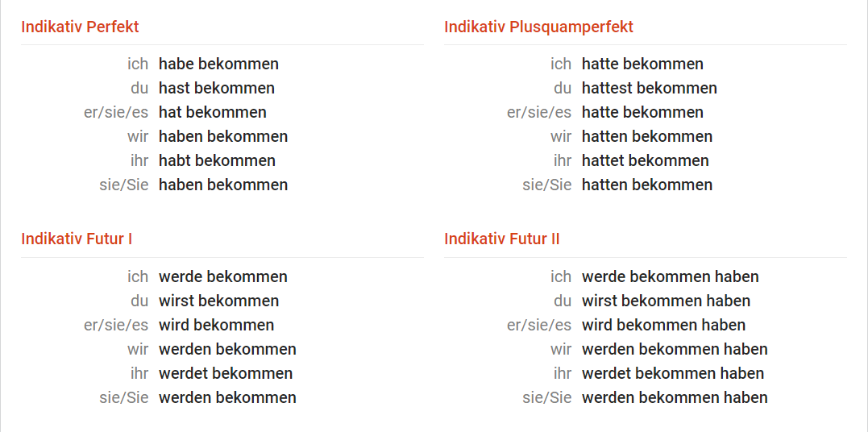This screenshot has width=868, height=432.
Task: Select 'wird bekommen haben' conjugation
Action: tap(664, 325)
